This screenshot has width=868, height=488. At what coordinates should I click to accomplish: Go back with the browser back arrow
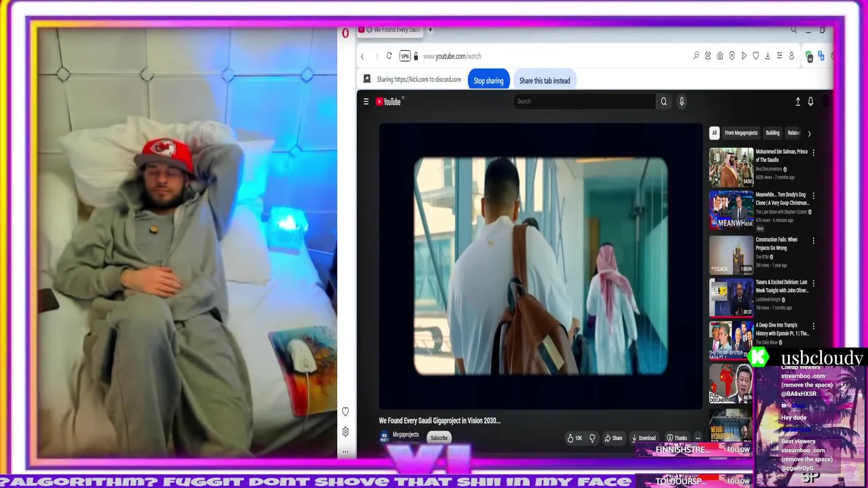pos(362,56)
